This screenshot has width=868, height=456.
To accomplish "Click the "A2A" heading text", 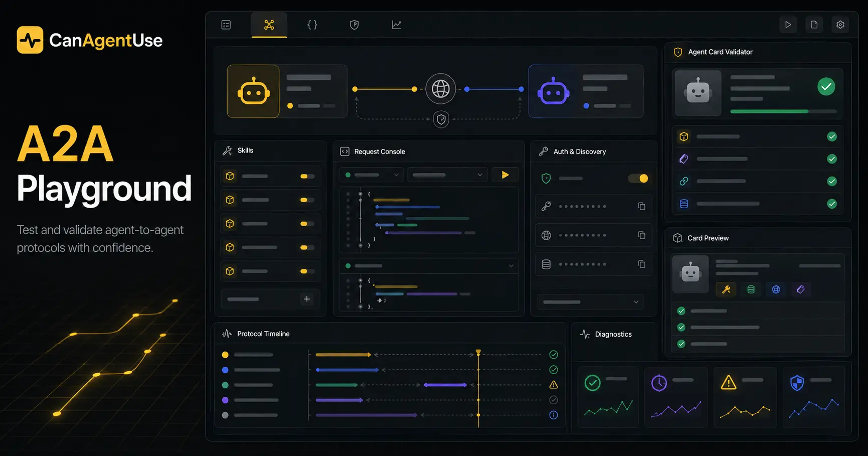I will coord(65,144).
